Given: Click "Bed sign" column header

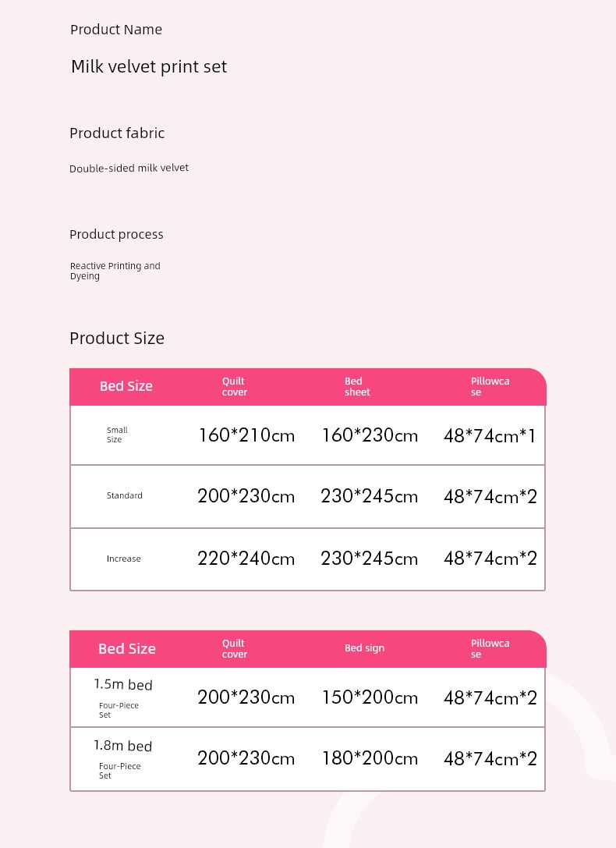Looking at the screenshot, I should pos(364,648).
